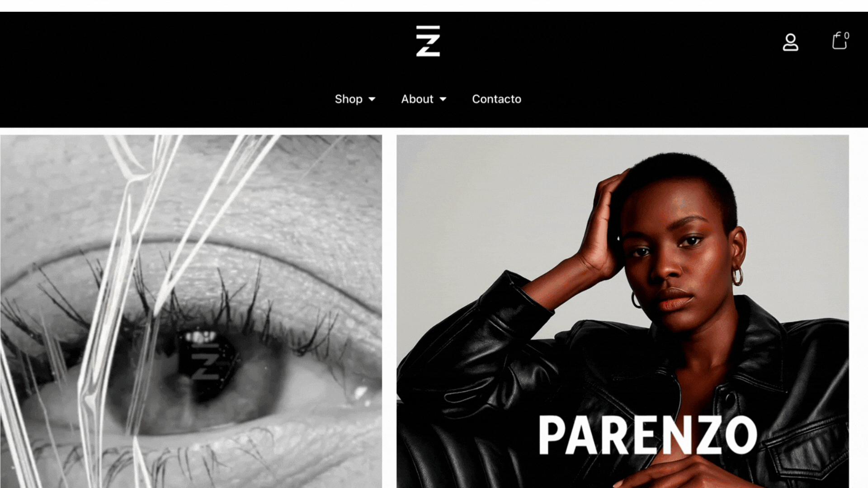Open the Shop menu item
868x488 pixels.
[349, 99]
